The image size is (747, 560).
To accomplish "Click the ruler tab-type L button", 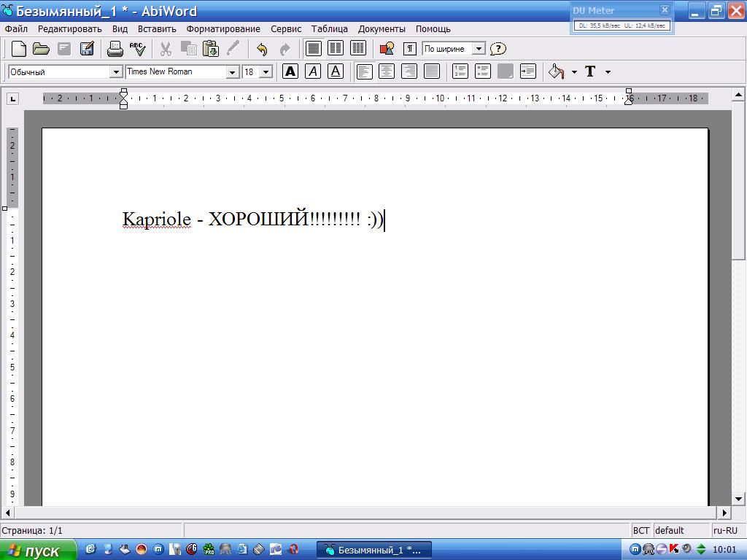I will (13, 99).
